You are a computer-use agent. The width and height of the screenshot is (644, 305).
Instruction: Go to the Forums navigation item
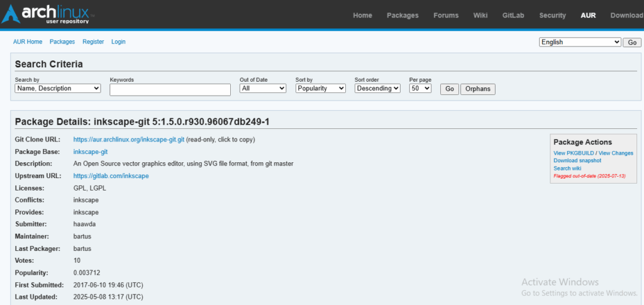coord(446,15)
